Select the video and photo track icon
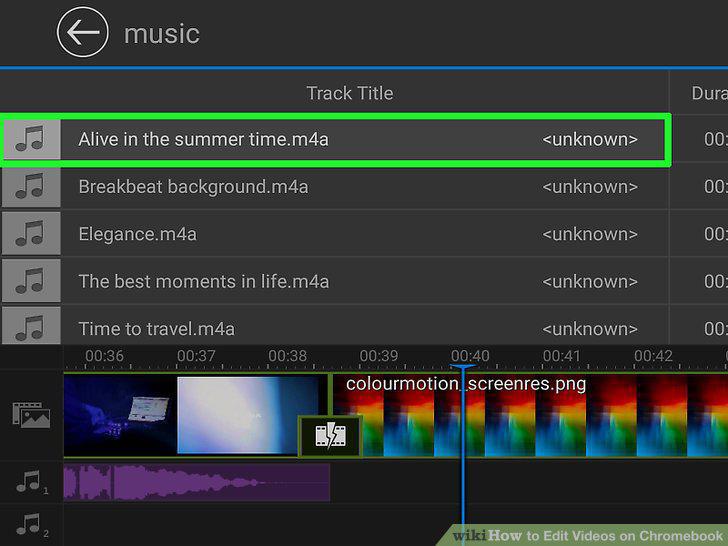 [x=31, y=415]
